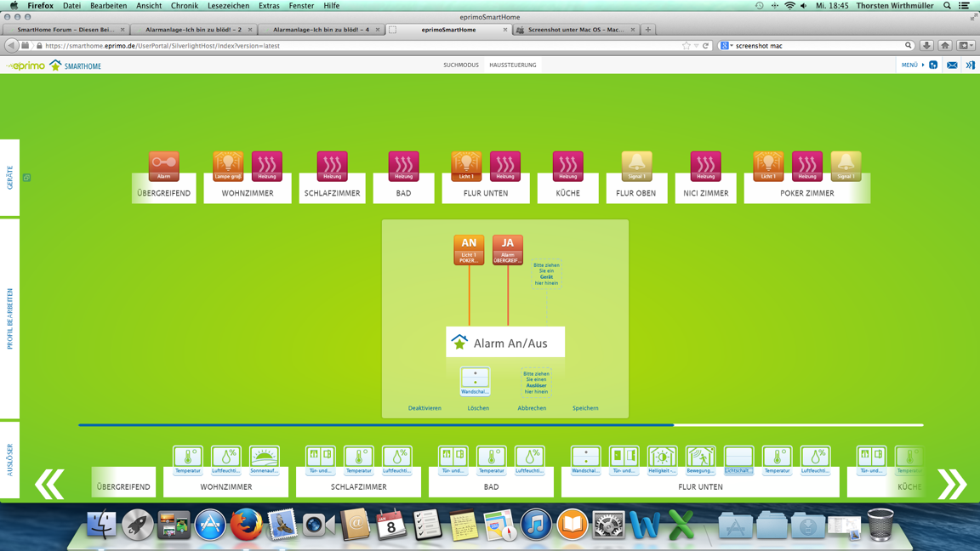Open Firefox downloads arrow button
This screenshot has height=551, width=980.
tap(927, 46)
